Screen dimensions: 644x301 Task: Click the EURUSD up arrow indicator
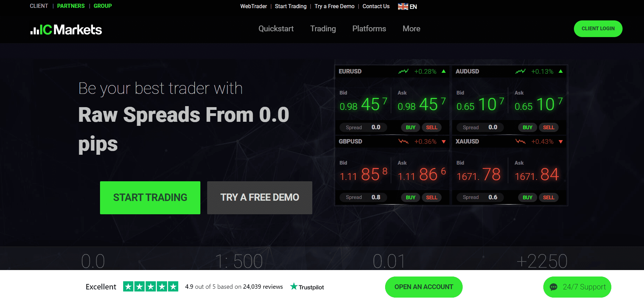pyautogui.click(x=444, y=71)
